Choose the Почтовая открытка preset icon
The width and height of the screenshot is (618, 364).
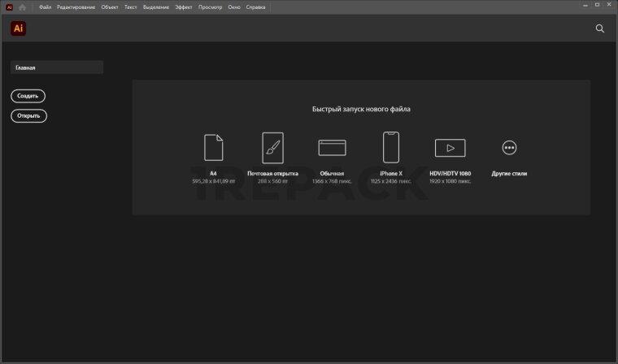[272, 147]
